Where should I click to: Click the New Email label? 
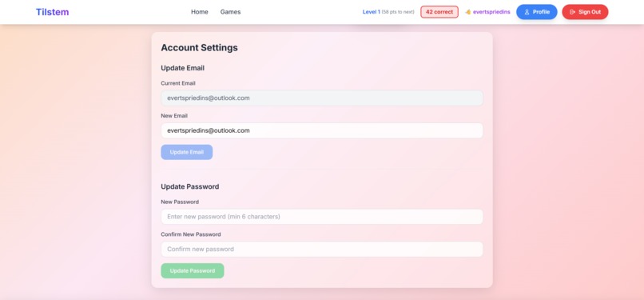pyautogui.click(x=174, y=116)
